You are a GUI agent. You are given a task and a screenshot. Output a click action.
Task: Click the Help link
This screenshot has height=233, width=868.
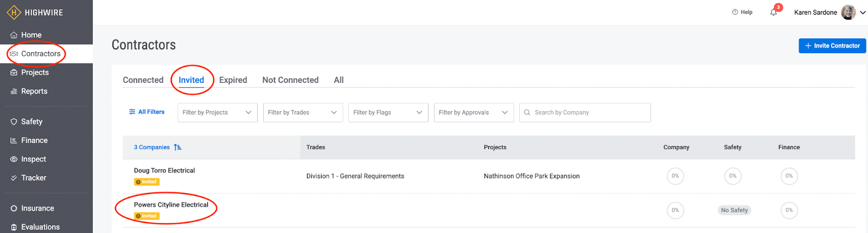(742, 12)
